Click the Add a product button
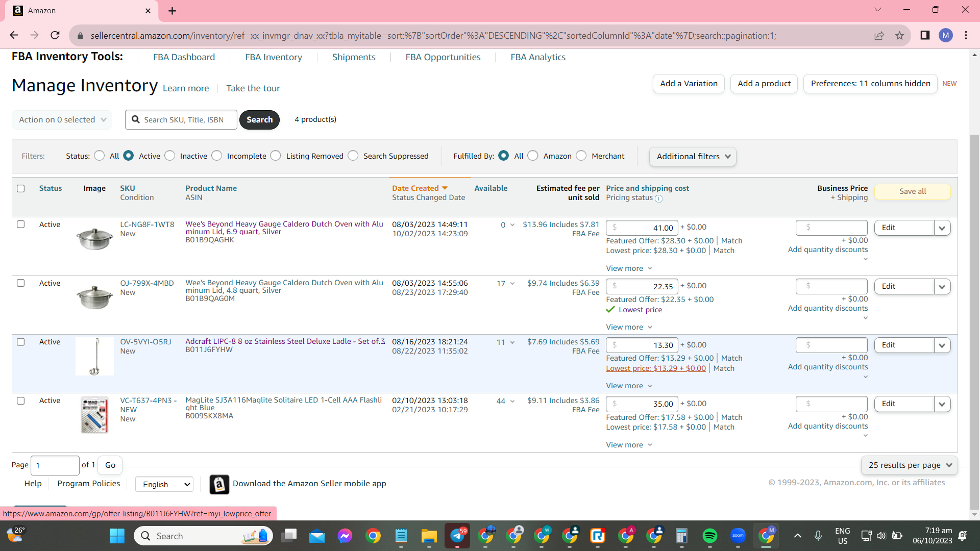 (x=764, y=84)
